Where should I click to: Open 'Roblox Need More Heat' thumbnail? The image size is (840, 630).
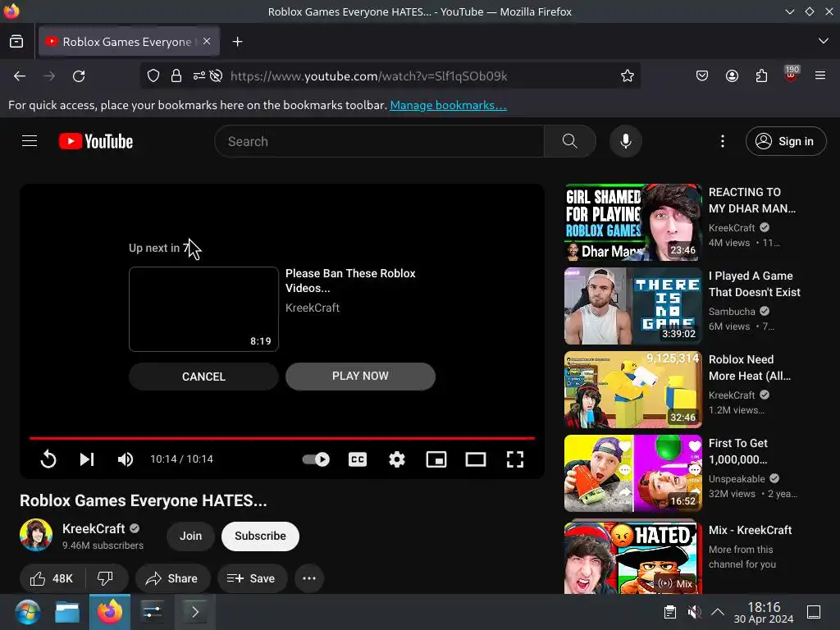coord(632,390)
